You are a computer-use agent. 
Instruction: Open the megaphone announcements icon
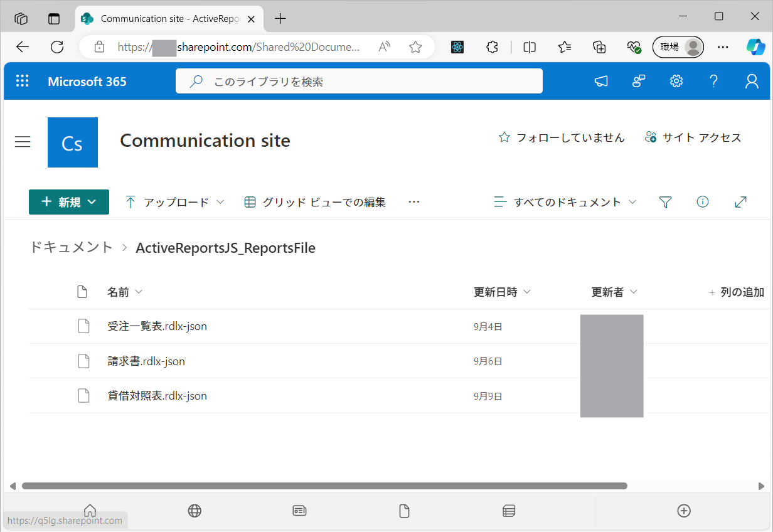point(601,81)
